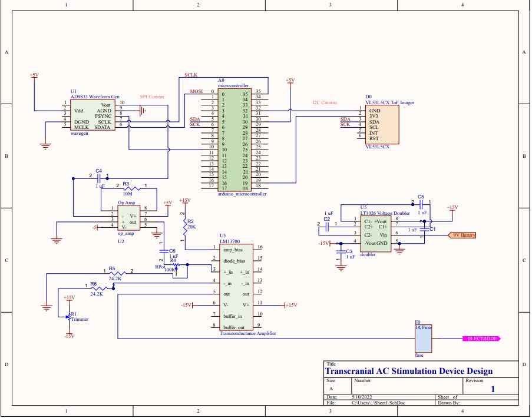Screen dimensions: 532x418
Task: Select the -15V power port below Trimmer R1
Action: pyautogui.click(x=69, y=336)
